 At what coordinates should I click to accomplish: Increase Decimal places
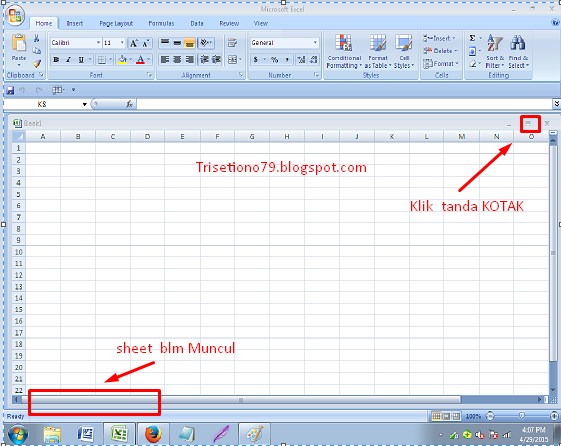(x=301, y=60)
